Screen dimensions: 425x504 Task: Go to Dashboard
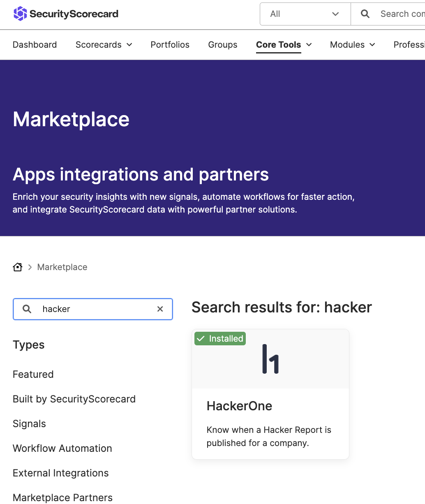pos(35,45)
